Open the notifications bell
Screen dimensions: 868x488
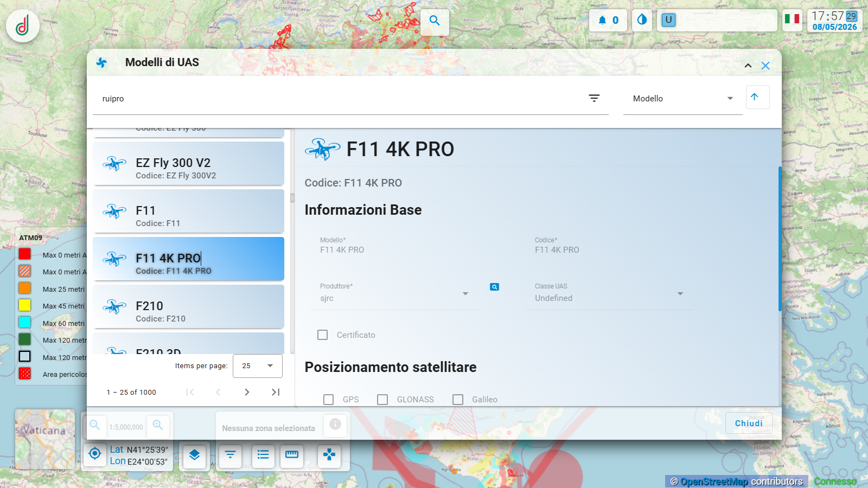608,21
